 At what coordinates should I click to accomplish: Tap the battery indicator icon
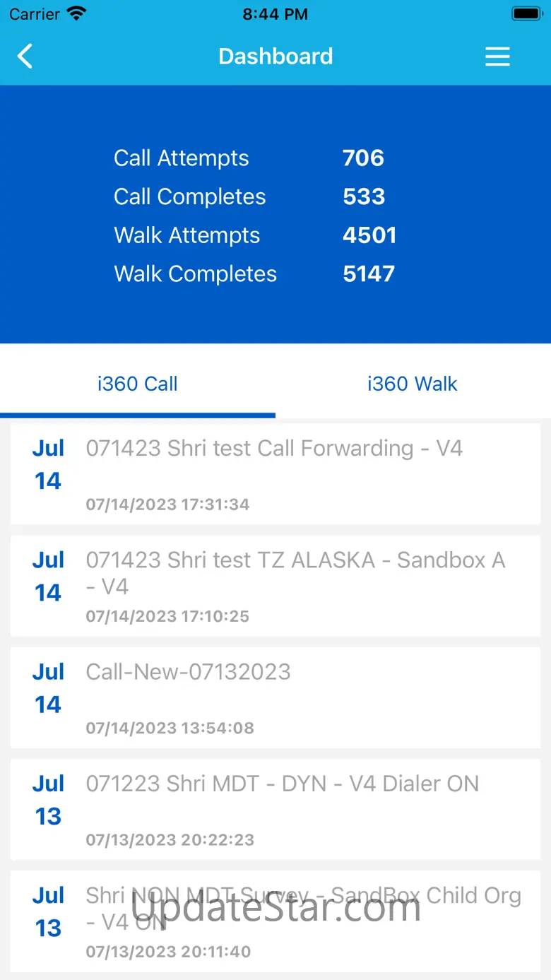tap(526, 13)
